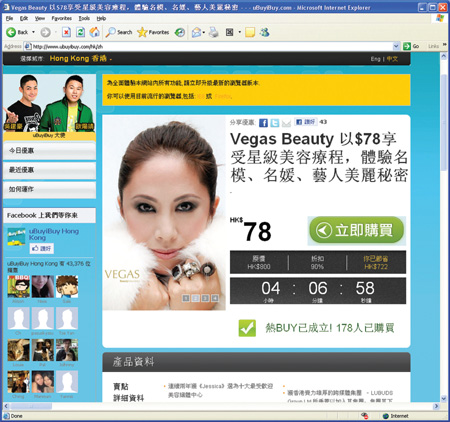
Task: Open the Tools menu
Action: [x=84, y=18]
